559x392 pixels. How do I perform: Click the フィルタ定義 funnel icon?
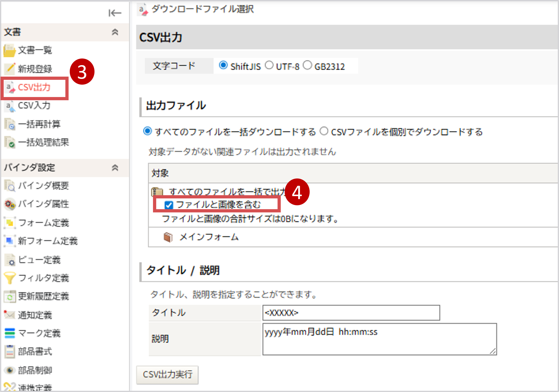point(10,278)
